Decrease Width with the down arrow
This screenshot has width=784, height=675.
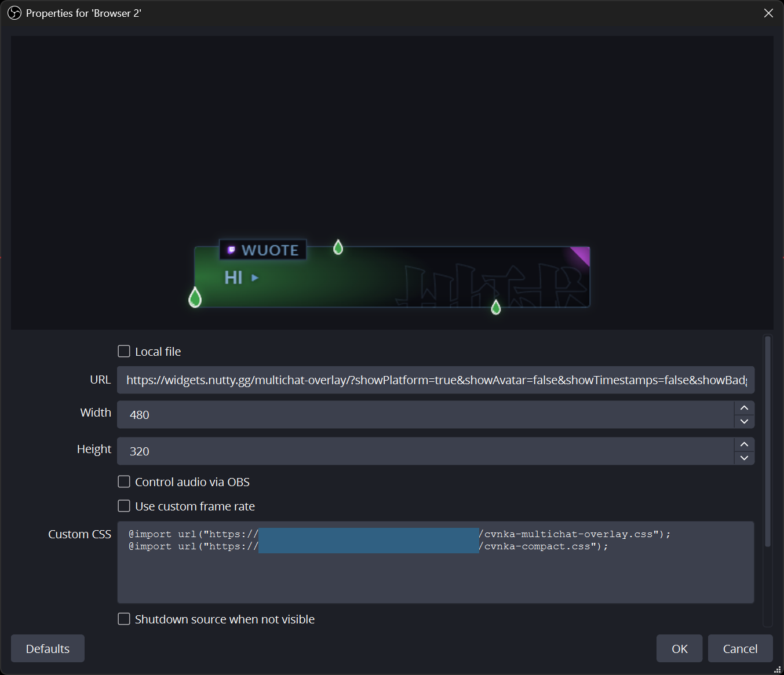click(744, 422)
